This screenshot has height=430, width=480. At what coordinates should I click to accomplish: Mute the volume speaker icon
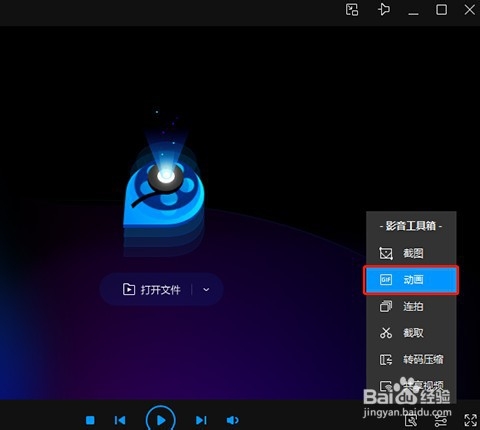point(232,420)
